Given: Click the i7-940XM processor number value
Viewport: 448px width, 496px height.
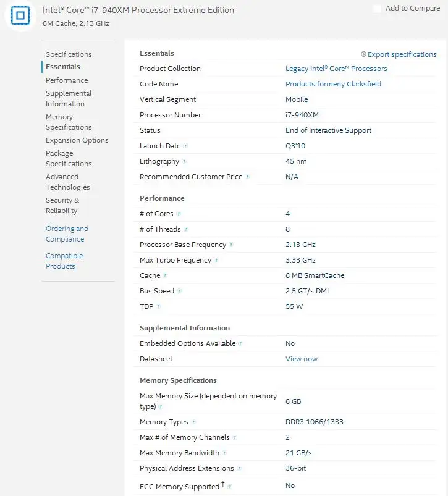Looking at the screenshot, I should (x=302, y=115).
